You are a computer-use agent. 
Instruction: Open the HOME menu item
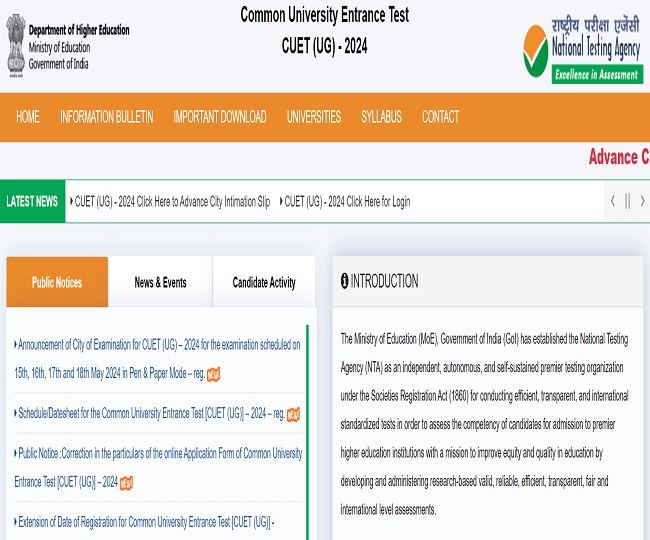28,117
